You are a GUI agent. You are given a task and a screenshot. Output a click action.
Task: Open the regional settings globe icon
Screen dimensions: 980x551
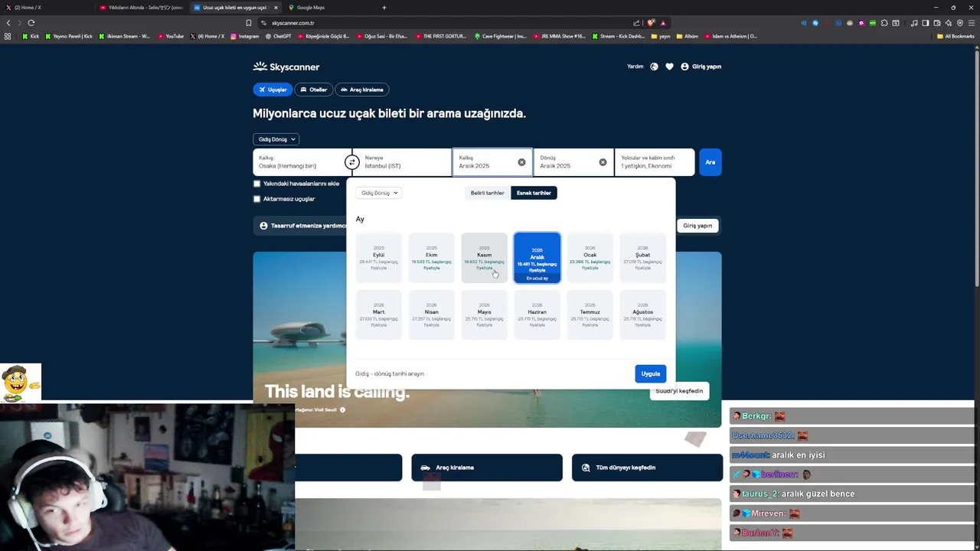click(x=654, y=67)
